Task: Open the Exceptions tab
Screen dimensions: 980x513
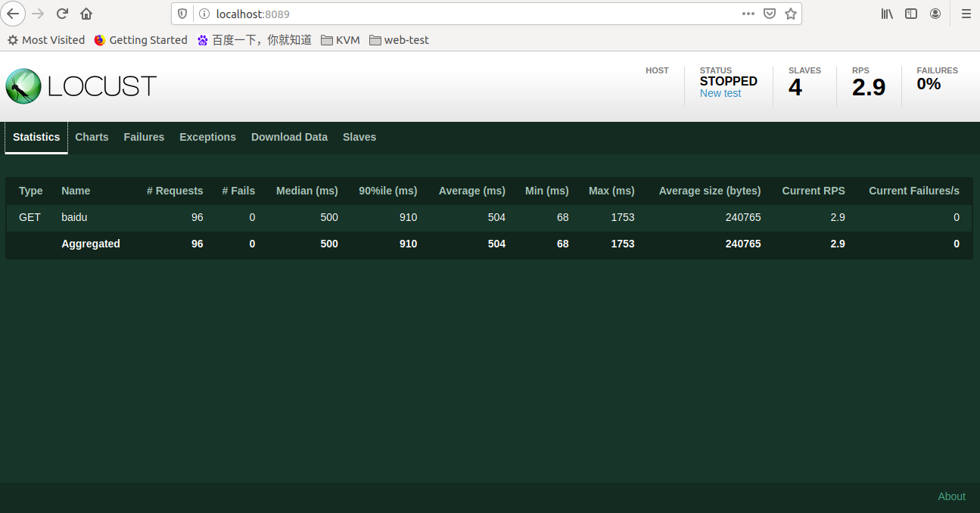Action: tap(207, 137)
